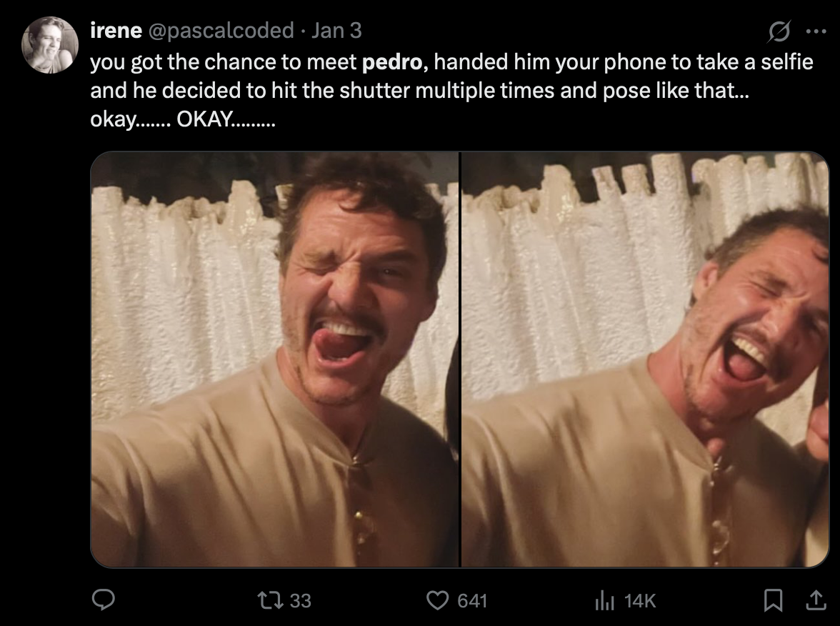Like the tweet with the heart icon
Screen dimensions: 840x626
437,600
